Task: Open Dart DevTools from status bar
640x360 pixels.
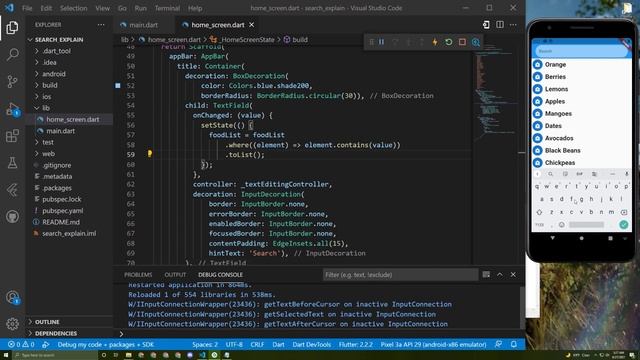Action: (311, 344)
